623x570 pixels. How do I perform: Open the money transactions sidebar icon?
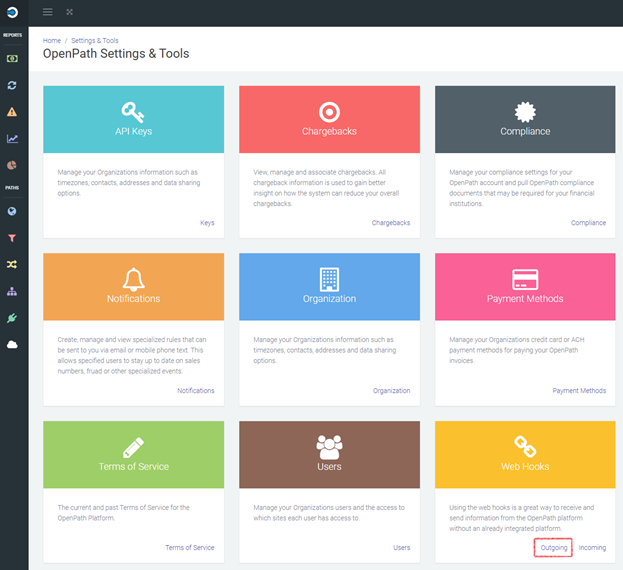pyautogui.click(x=12, y=59)
